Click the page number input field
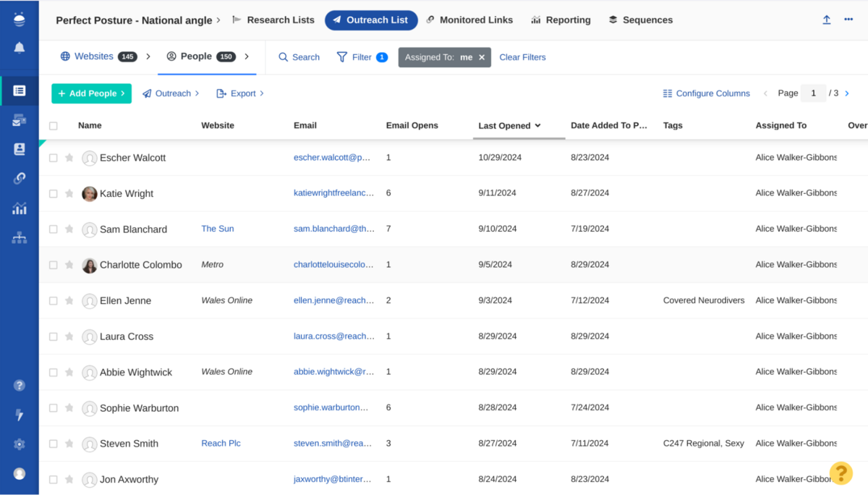Image resolution: width=868 pixels, height=495 pixels. click(x=813, y=93)
